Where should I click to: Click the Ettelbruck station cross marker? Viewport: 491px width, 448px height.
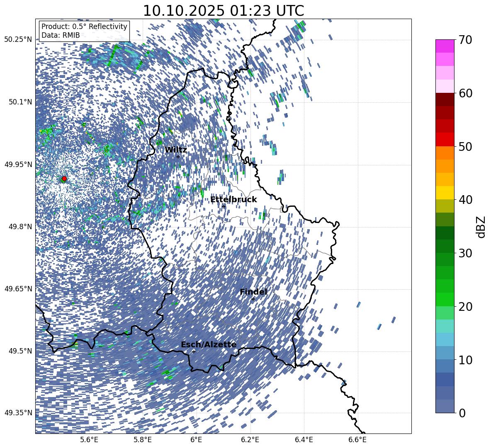224,206
